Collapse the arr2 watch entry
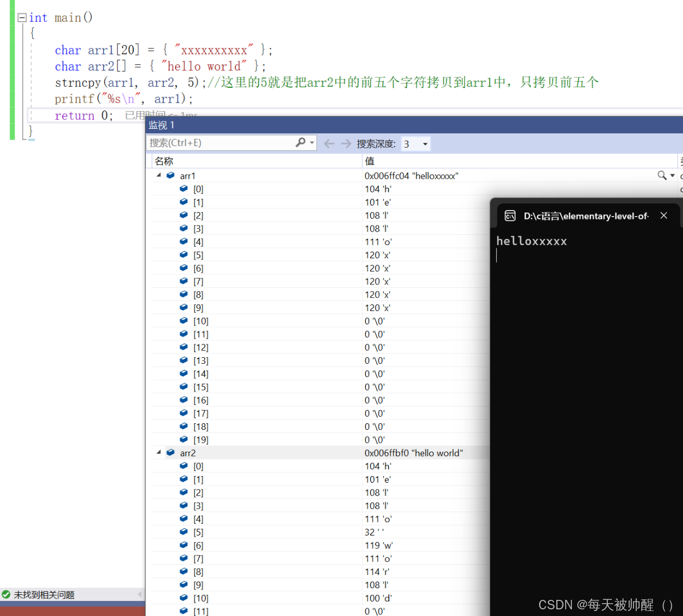Viewport: 683px width, 616px height. [159, 452]
